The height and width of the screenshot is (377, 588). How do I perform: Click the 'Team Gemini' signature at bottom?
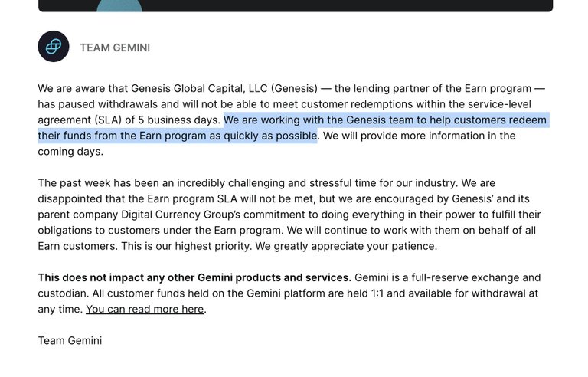point(70,340)
